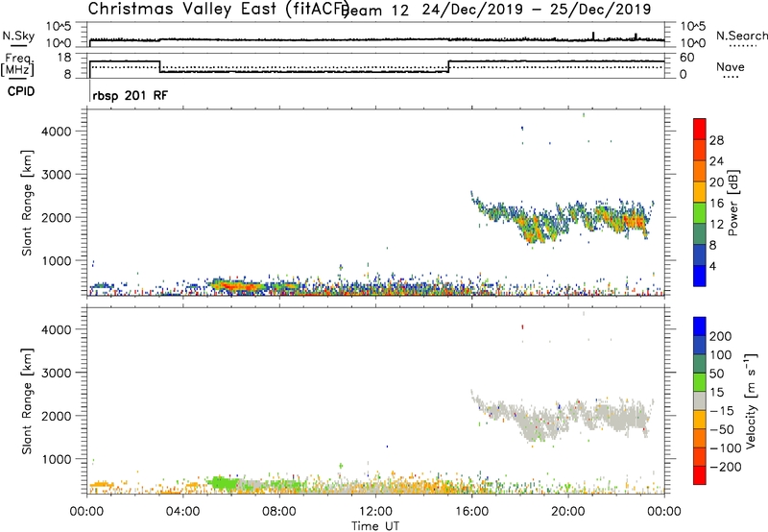Click the '-100' tick on velocity colorbar

pyautogui.click(x=725, y=448)
